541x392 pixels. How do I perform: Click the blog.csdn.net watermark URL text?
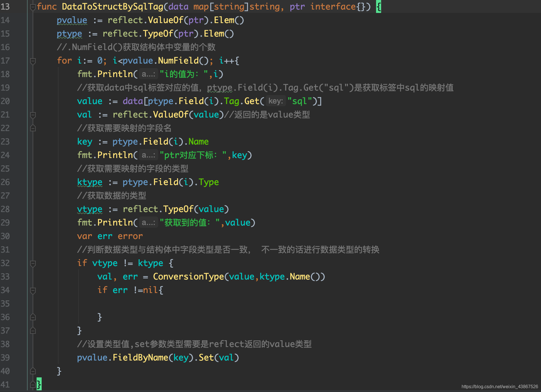coord(500,387)
